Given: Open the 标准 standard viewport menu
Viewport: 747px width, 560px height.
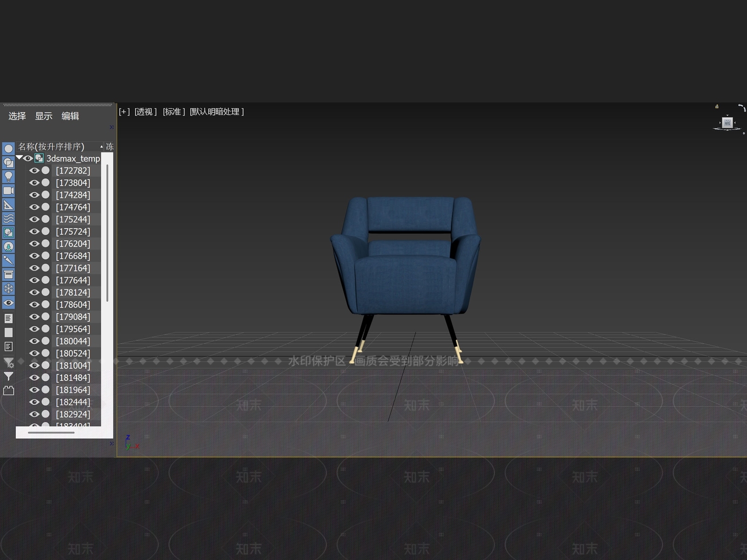Looking at the screenshot, I should click(x=174, y=112).
